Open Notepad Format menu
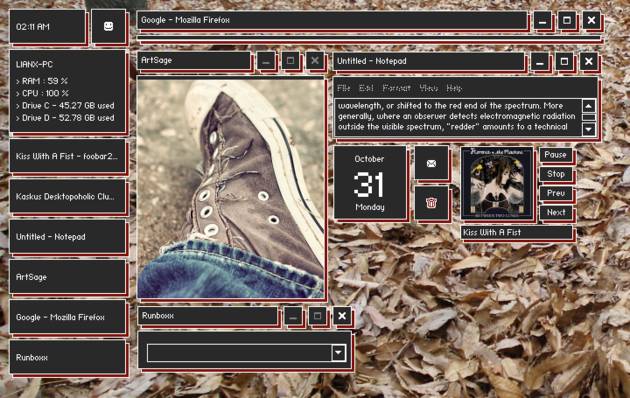Image resolution: width=630 pixels, height=398 pixels. pyautogui.click(x=397, y=88)
